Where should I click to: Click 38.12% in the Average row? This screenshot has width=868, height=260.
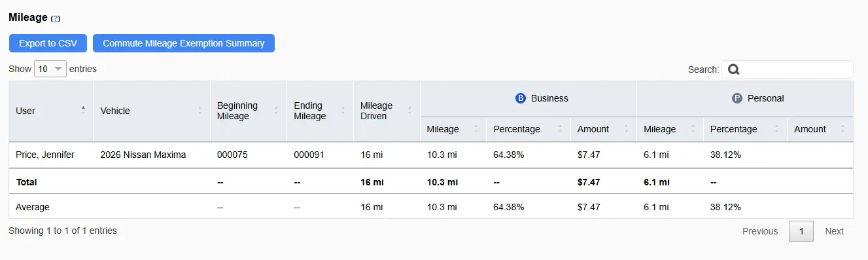click(x=725, y=207)
